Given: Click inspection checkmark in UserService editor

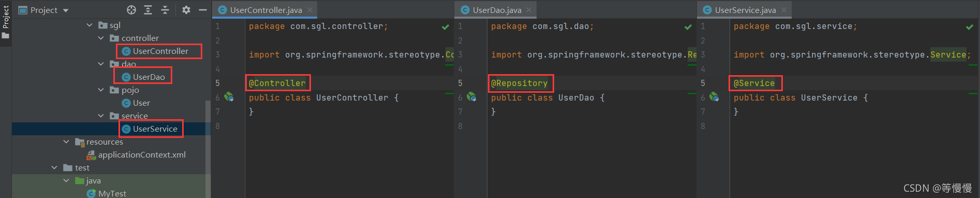Looking at the screenshot, I should click(x=970, y=27).
